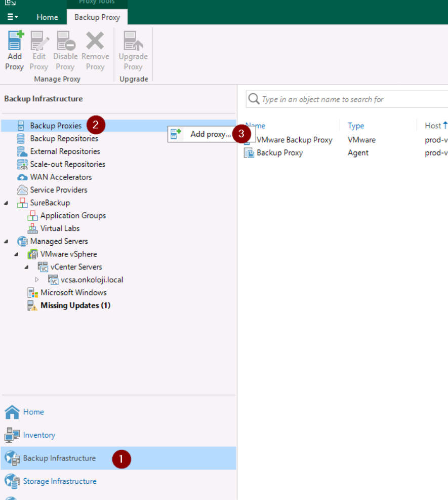Select Service Providers in the tree
This screenshot has width=448, height=500.
click(59, 190)
